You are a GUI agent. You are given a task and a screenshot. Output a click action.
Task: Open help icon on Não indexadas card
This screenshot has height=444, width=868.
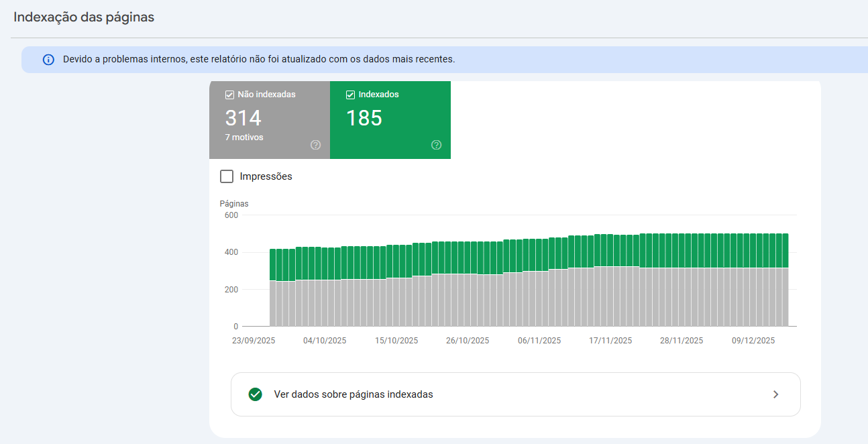[x=315, y=145]
